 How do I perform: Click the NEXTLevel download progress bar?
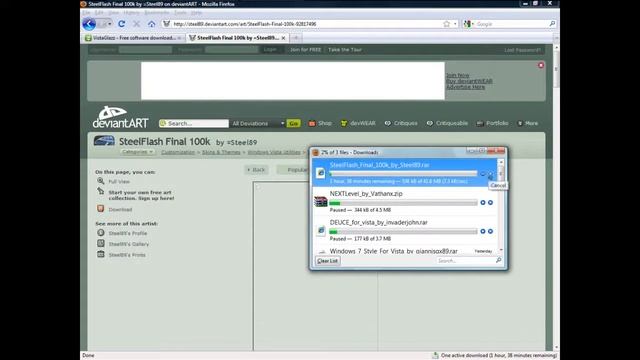tap(403, 203)
